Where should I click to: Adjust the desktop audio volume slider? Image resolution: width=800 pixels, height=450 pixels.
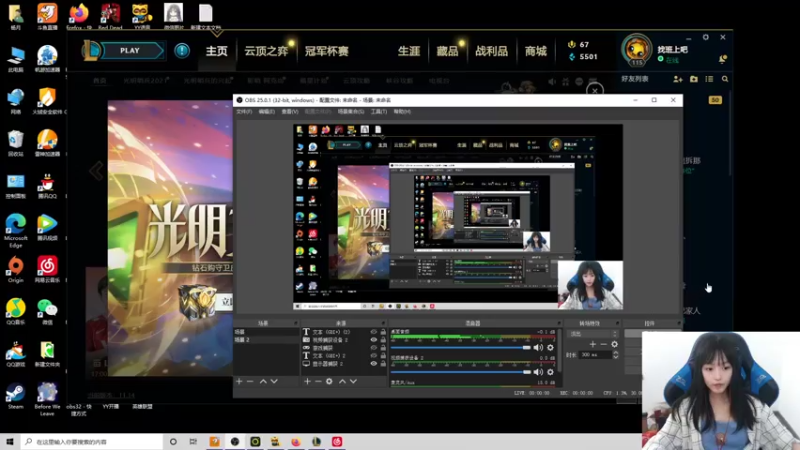tap(461, 348)
